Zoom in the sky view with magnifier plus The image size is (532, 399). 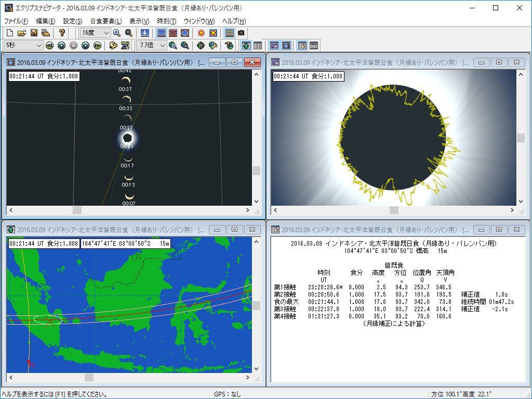(x=117, y=33)
